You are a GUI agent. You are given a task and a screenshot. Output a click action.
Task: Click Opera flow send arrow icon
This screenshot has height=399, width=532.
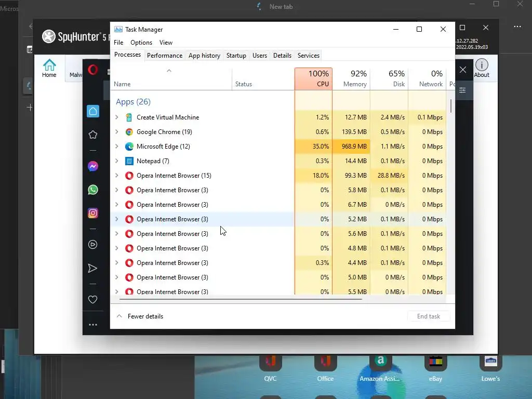[92, 269]
